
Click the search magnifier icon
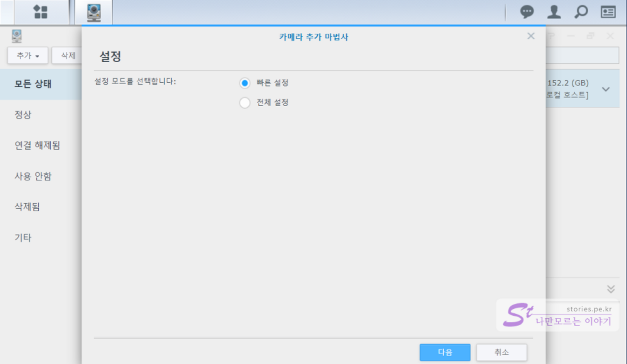(581, 12)
